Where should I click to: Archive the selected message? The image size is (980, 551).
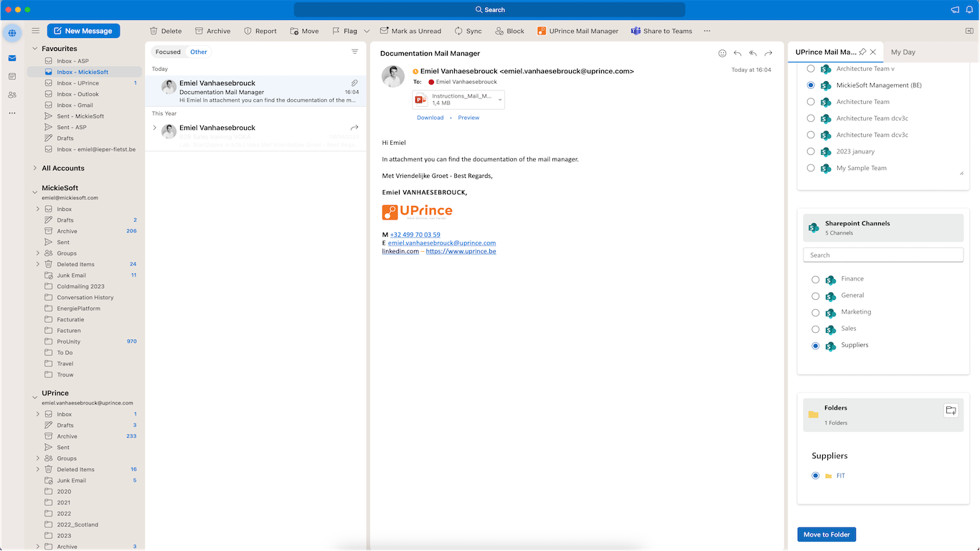tap(213, 31)
